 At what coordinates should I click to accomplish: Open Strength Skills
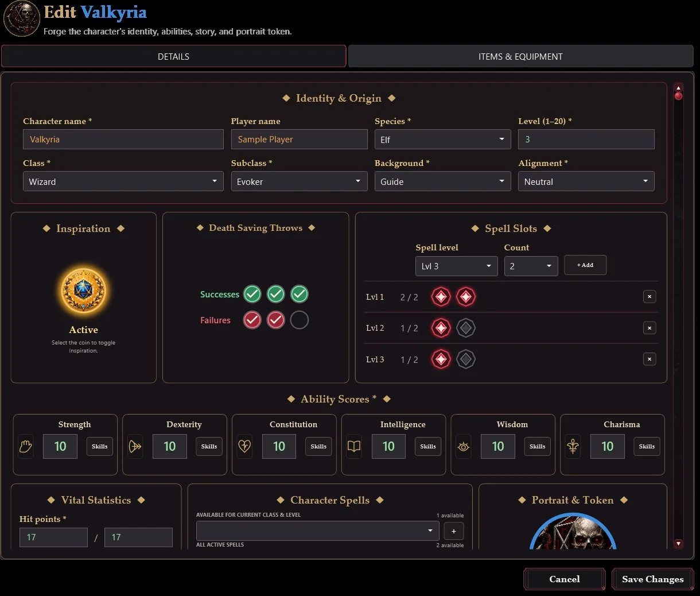[x=100, y=446]
